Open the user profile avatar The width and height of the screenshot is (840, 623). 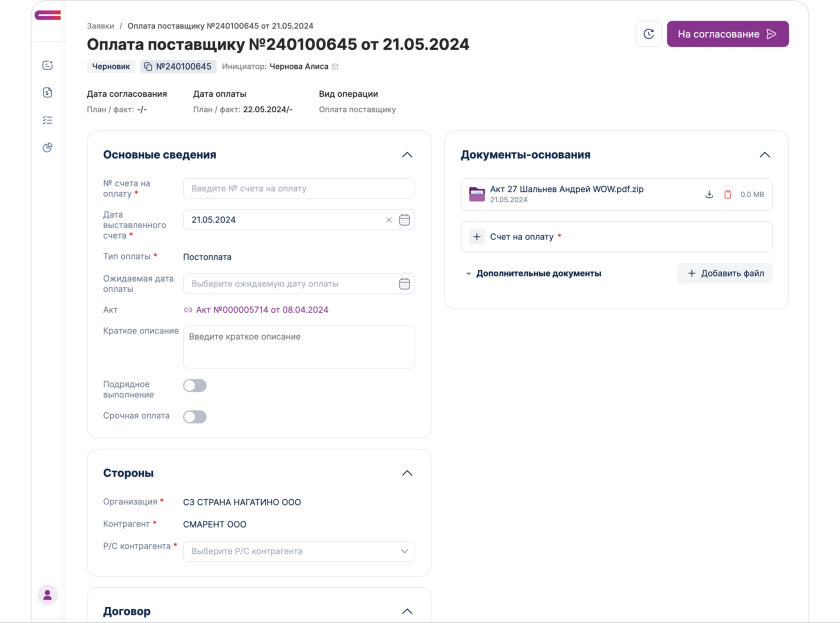(x=47, y=595)
